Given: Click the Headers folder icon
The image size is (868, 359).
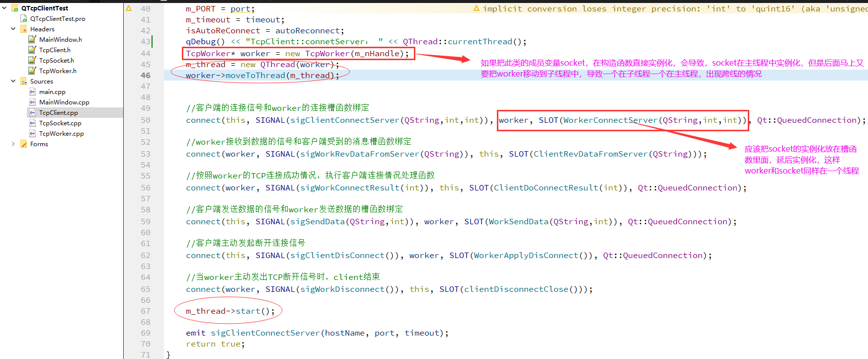Looking at the screenshot, I should tap(24, 29).
